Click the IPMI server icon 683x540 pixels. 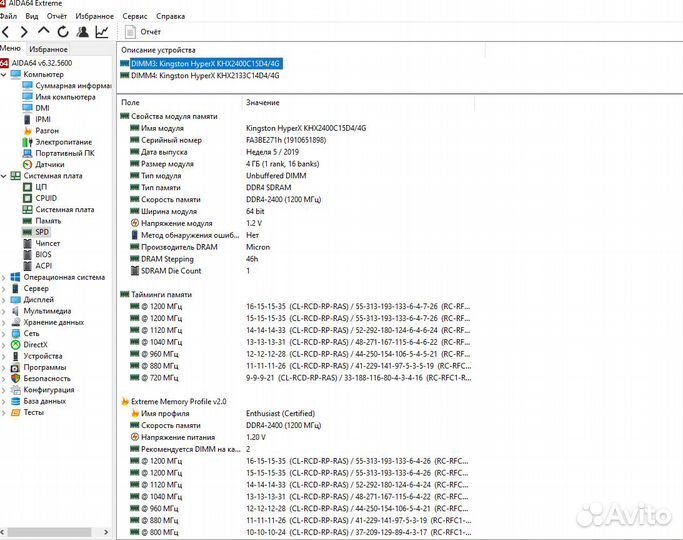pyautogui.click(x=27, y=119)
